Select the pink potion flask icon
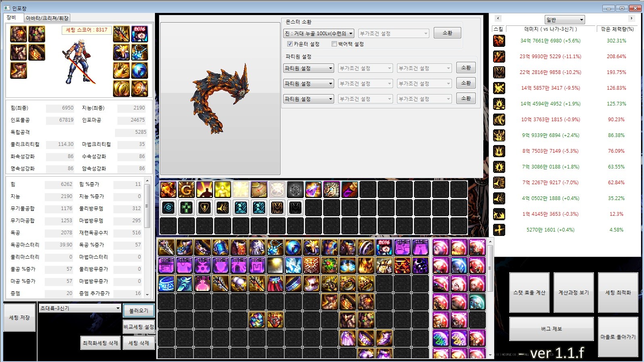The image size is (644, 362). [x=313, y=189]
